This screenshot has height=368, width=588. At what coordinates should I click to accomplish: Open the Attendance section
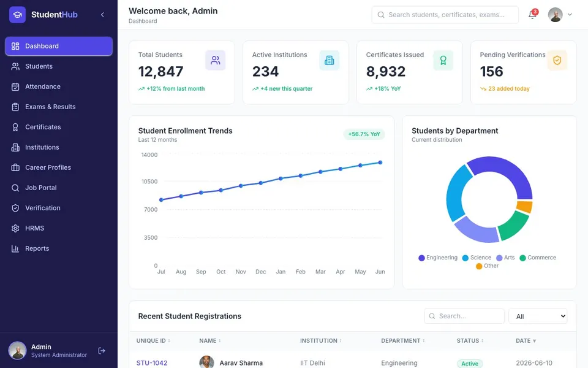click(59, 86)
